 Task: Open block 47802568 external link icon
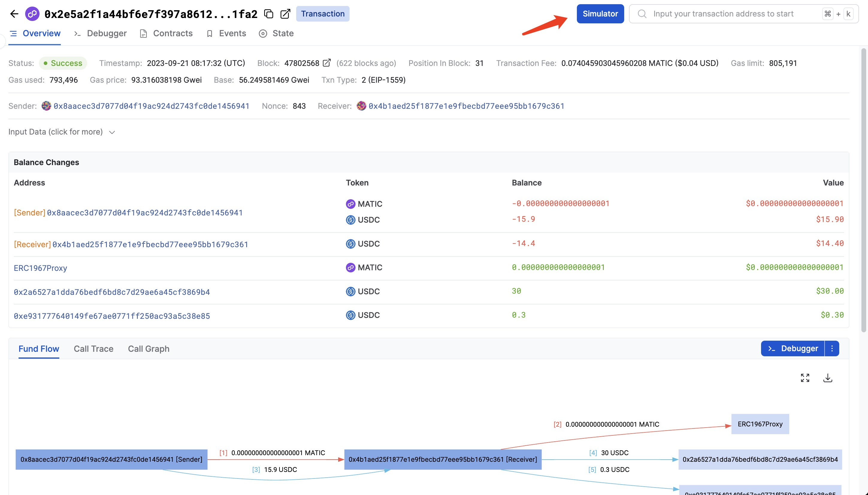click(x=327, y=63)
